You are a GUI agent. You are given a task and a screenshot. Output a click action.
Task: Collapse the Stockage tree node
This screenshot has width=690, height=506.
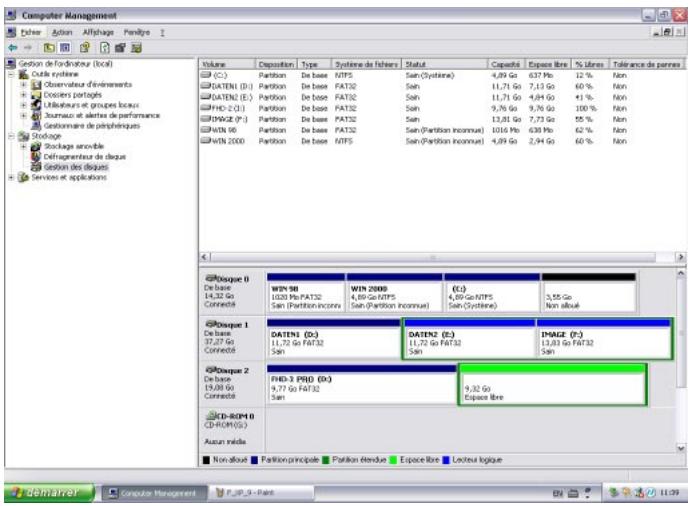(x=12, y=136)
